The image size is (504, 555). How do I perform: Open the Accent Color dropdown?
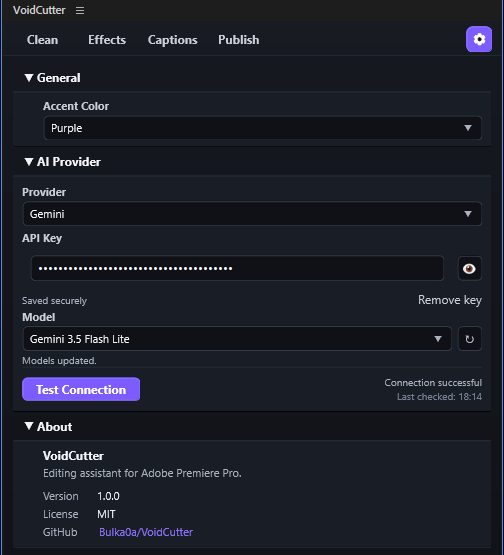pyautogui.click(x=263, y=128)
